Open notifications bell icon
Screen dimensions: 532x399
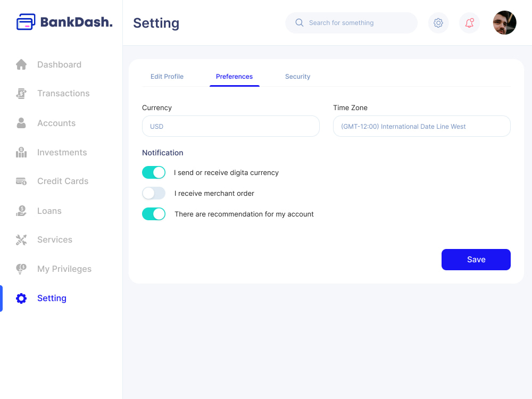coord(469,23)
